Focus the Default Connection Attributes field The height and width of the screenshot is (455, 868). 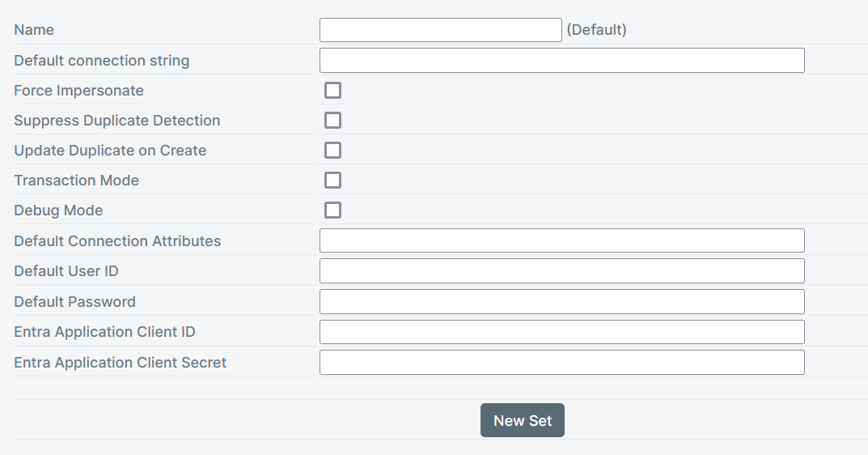(561, 240)
